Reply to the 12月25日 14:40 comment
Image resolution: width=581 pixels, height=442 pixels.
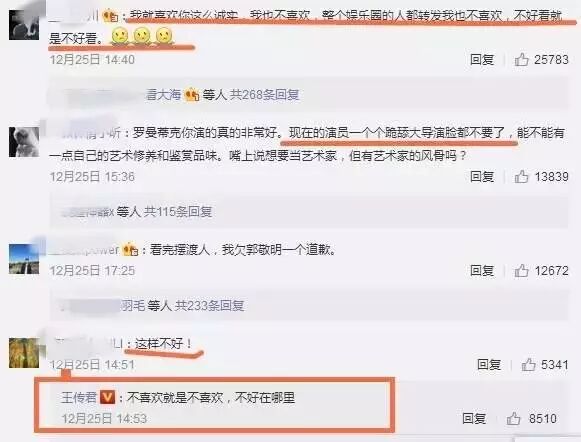pos(482,60)
